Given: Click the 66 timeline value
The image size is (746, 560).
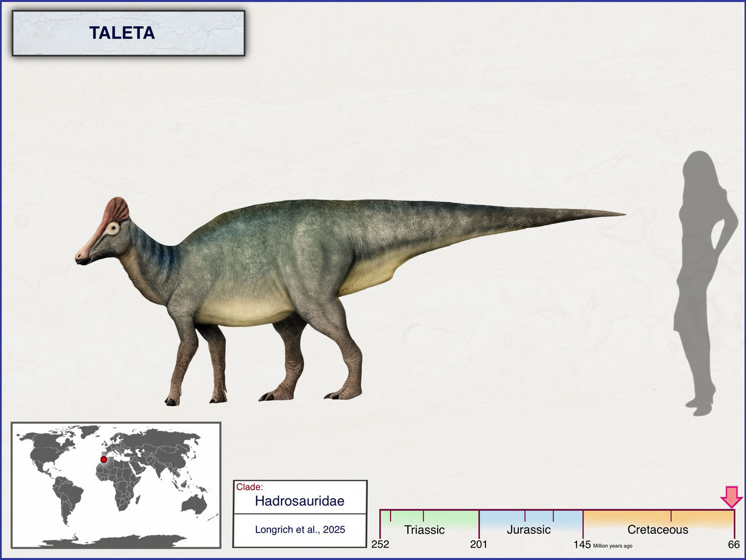Looking at the screenshot, I should (x=734, y=545).
